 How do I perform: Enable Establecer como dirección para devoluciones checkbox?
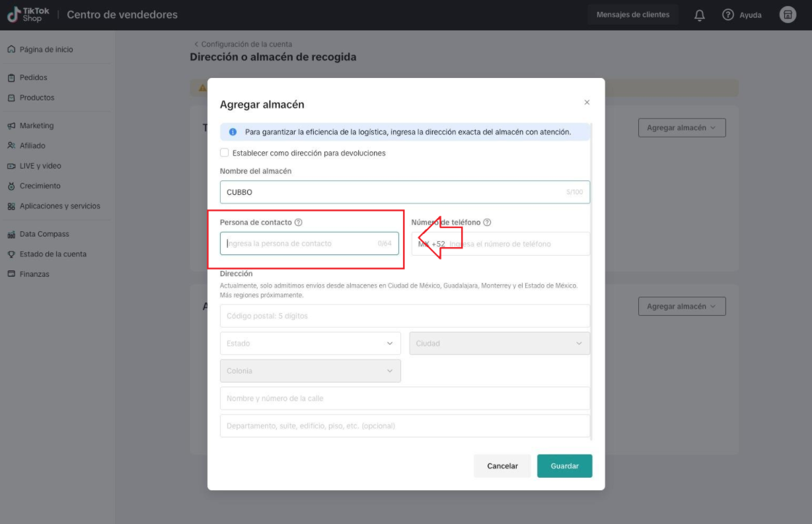[225, 153]
